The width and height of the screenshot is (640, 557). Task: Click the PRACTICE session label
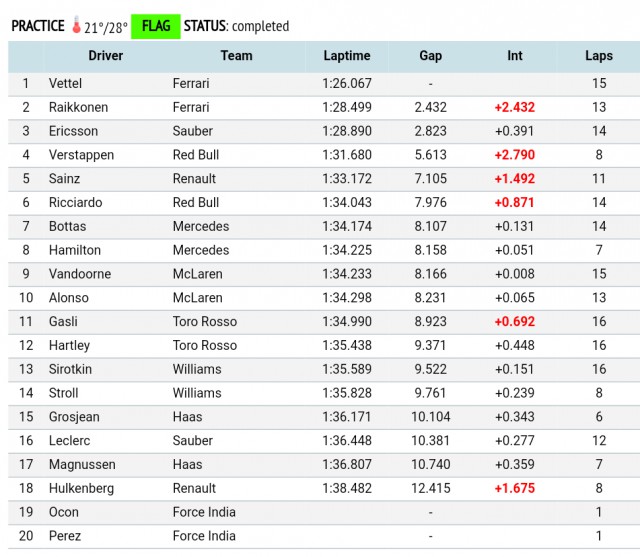pyautogui.click(x=38, y=26)
